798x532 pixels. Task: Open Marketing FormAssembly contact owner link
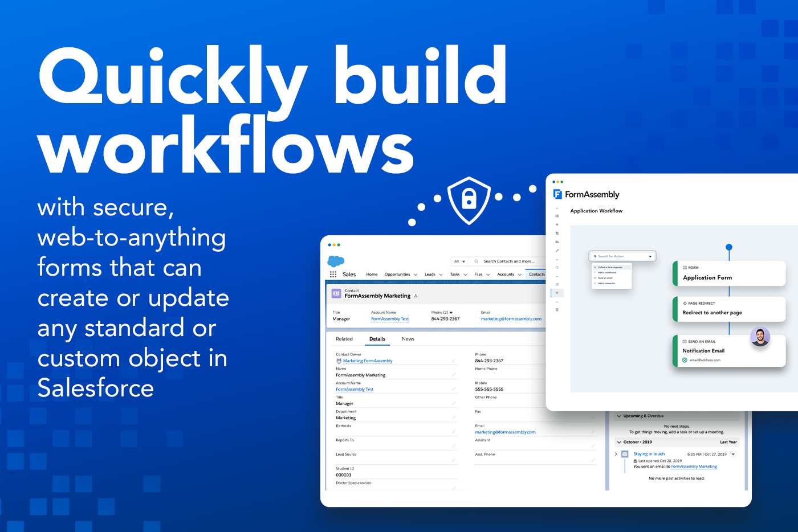coord(368,361)
